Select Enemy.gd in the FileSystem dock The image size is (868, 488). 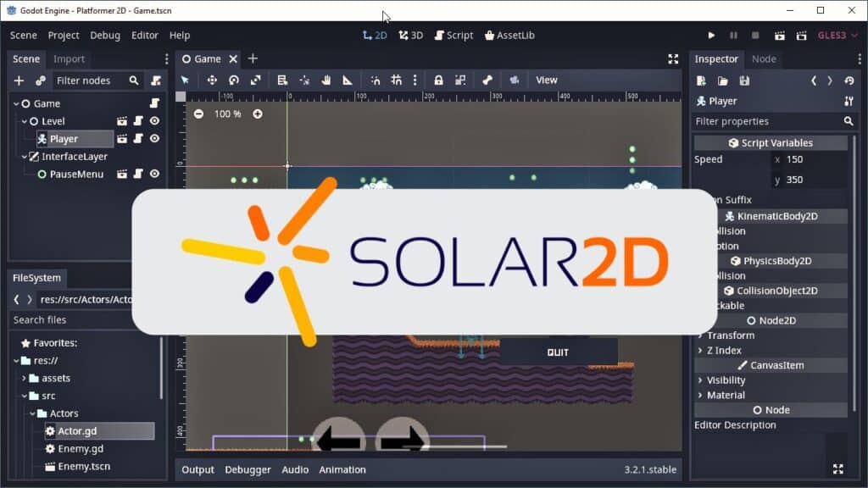[81, 449]
